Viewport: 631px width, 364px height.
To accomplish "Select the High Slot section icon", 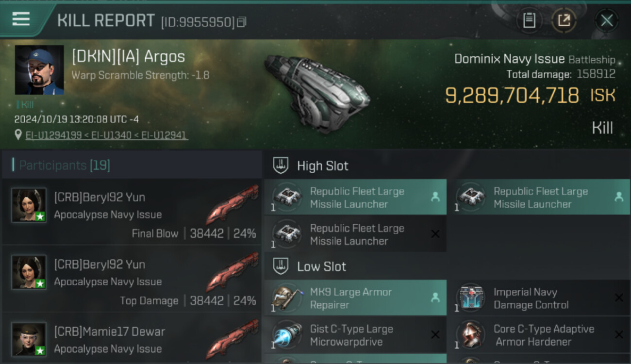I will [x=281, y=165].
